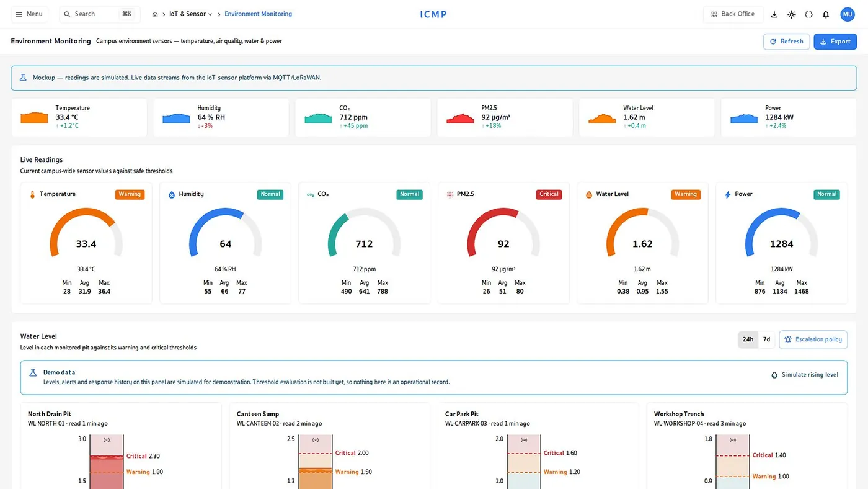Open the curly braces developer icon

(x=808, y=14)
